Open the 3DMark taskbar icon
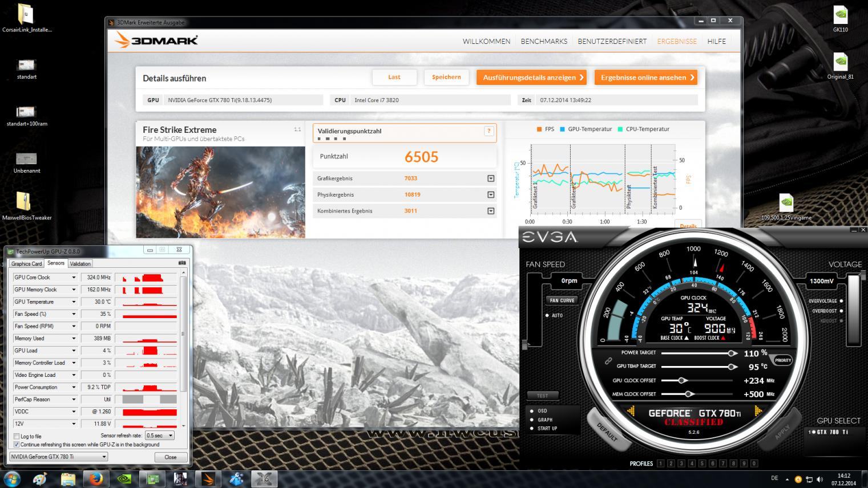Image resolution: width=868 pixels, height=488 pixels. pos(208,478)
